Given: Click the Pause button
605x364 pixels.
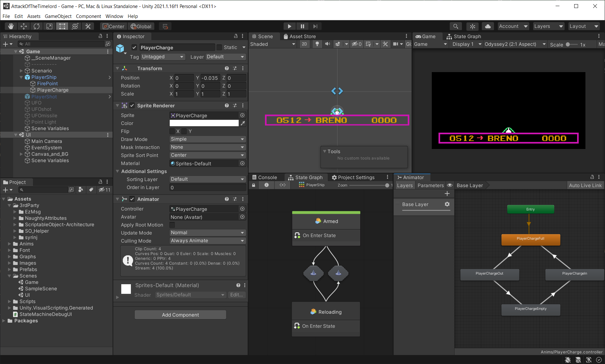Looking at the screenshot, I should 302,26.
